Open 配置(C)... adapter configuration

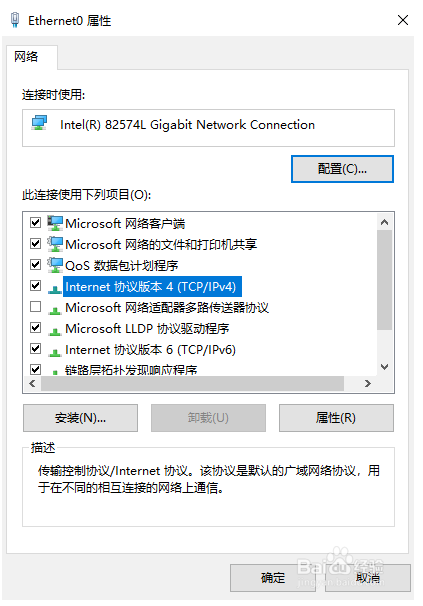click(342, 169)
